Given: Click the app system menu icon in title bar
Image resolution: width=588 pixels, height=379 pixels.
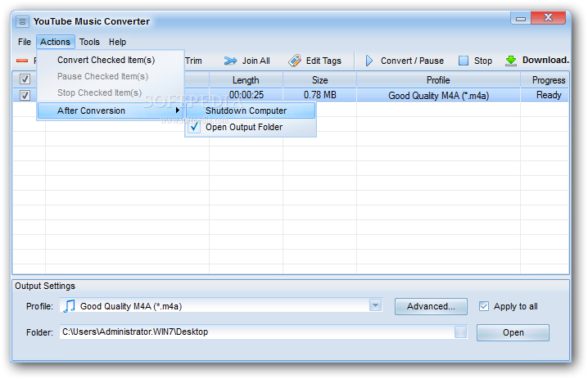Looking at the screenshot, I should point(22,21).
